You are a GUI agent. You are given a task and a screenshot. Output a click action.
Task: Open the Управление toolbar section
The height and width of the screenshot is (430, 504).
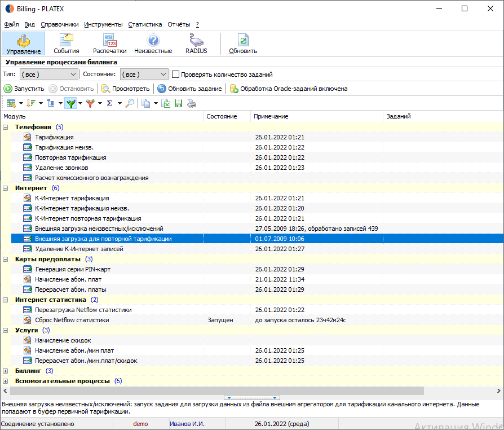coord(24,43)
